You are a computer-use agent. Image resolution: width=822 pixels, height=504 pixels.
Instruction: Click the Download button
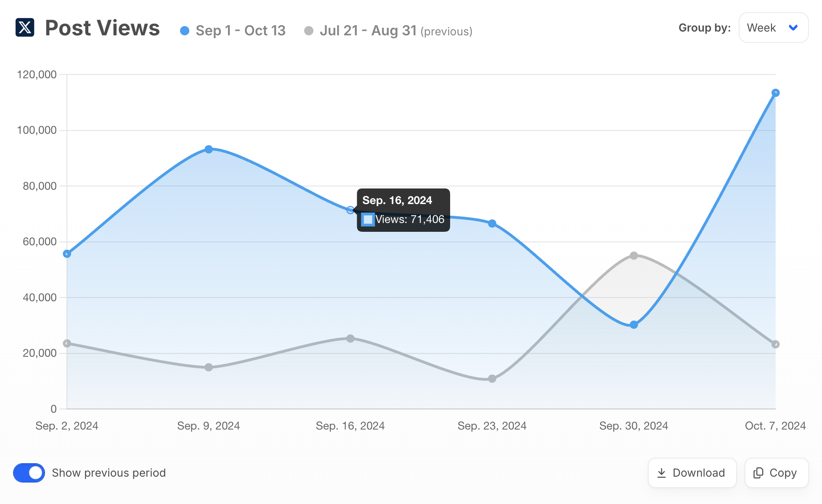[692, 473]
